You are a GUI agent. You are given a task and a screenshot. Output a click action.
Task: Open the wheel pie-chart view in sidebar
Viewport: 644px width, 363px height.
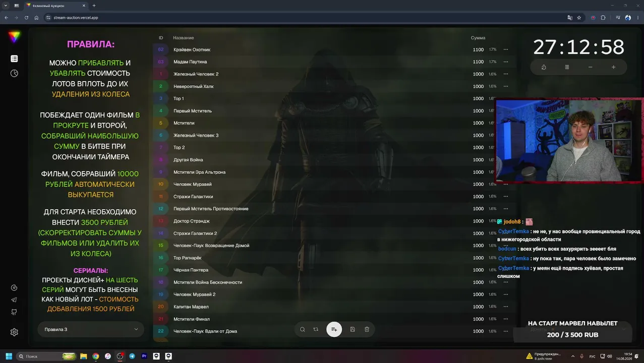click(14, 73)
